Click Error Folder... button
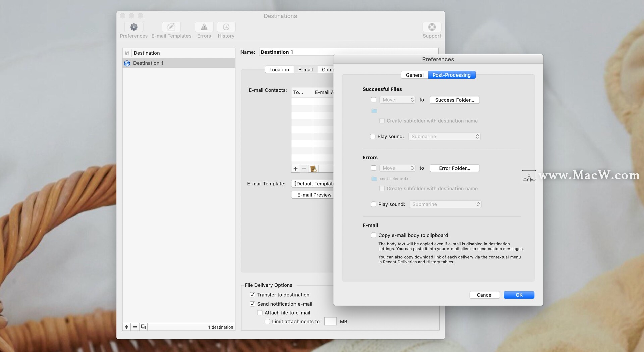The height and width of the screenshot is (352, 644). coord(454,168)
